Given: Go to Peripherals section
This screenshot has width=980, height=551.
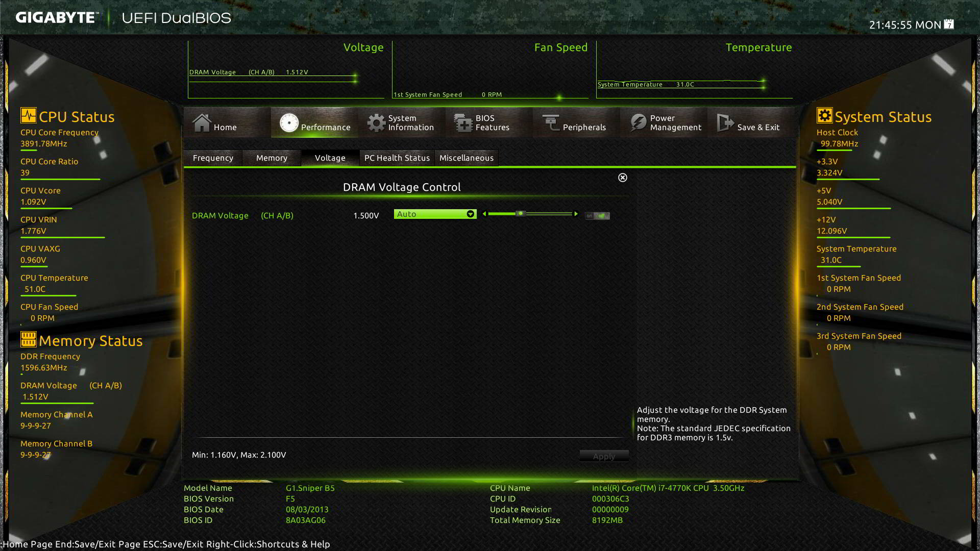Looking at the screenshot, I should coord(576,122).
